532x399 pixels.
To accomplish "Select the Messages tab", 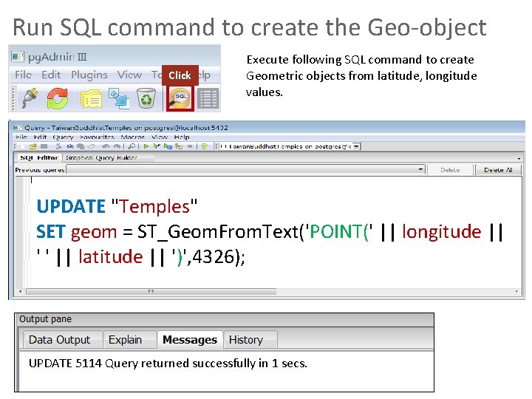I will (x=190, y=340).
